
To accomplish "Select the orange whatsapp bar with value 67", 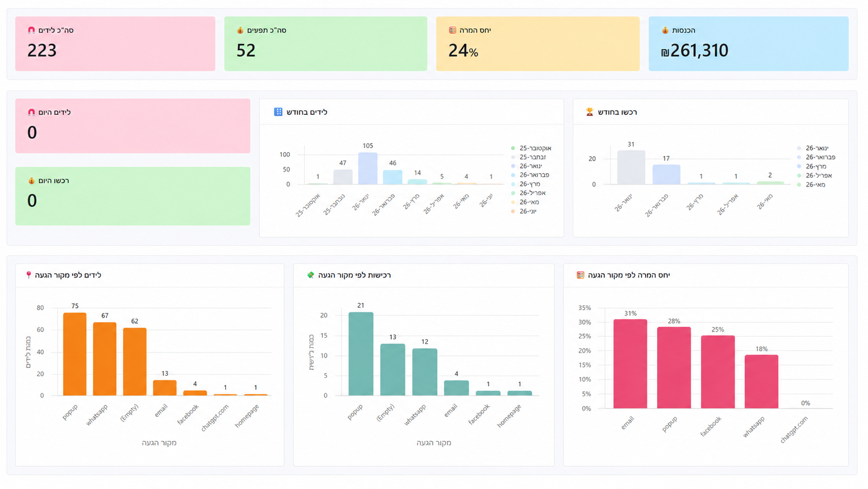I will pyautogui.click(x=105, y=359).
